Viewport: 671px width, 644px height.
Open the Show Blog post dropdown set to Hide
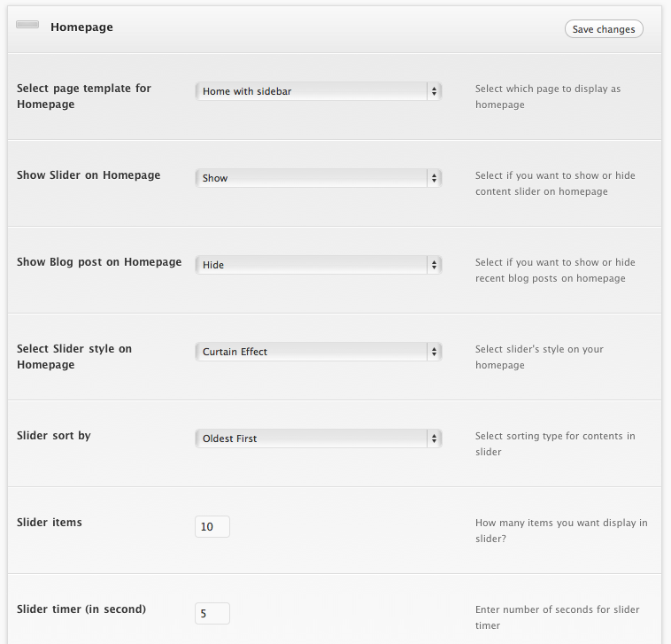(318, 265)
